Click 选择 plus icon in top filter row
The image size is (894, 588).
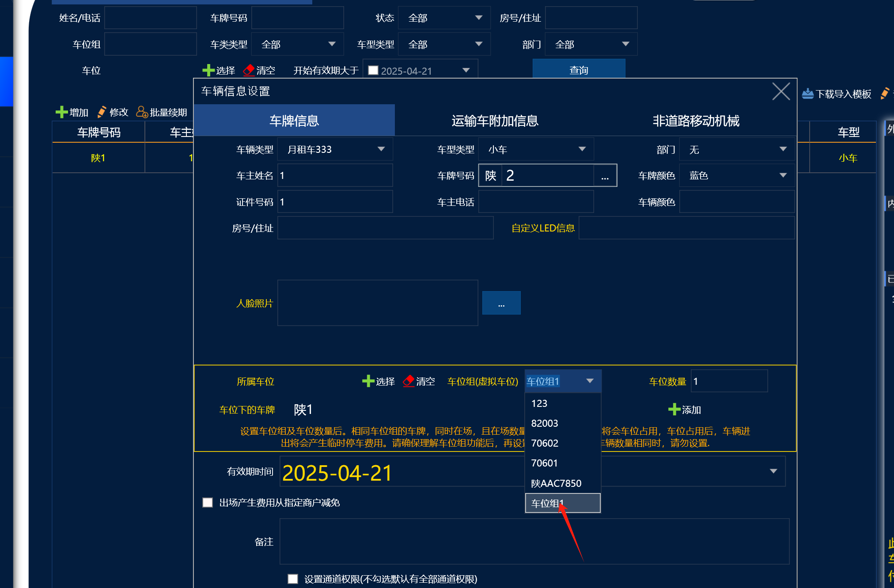[208, 70]
